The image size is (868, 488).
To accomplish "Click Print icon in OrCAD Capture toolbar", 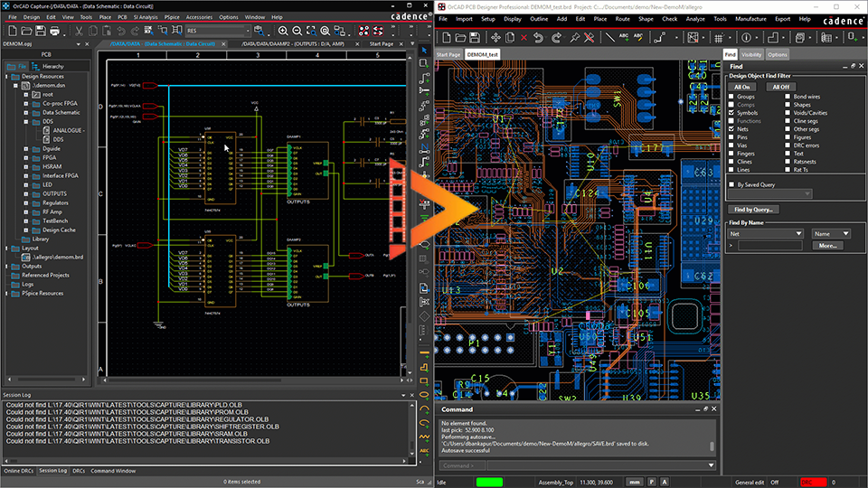I will coord(54,31).
